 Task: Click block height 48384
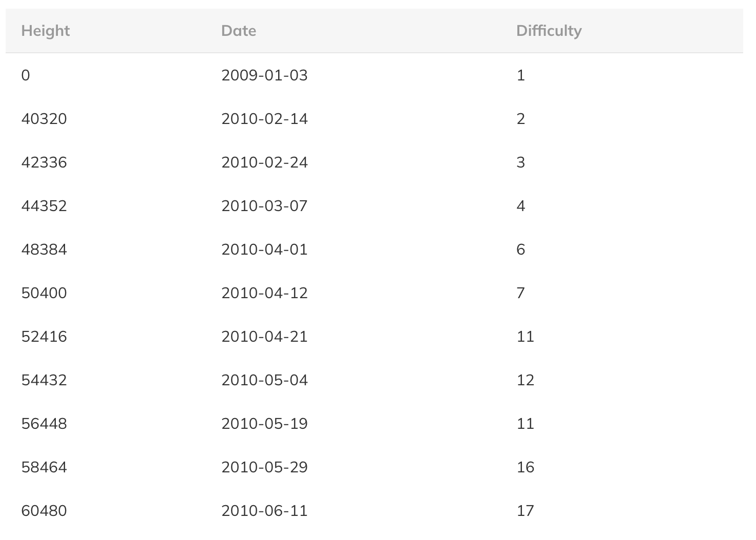tap(44, 250)
